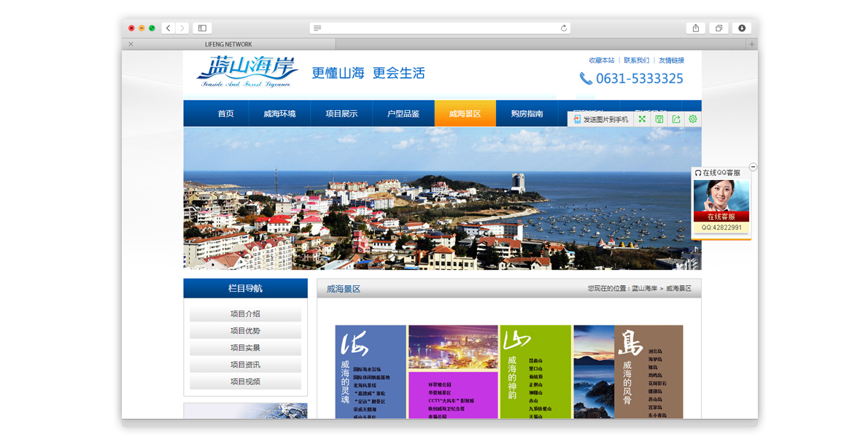Go back with the browser back arrow

click(168, 28)
